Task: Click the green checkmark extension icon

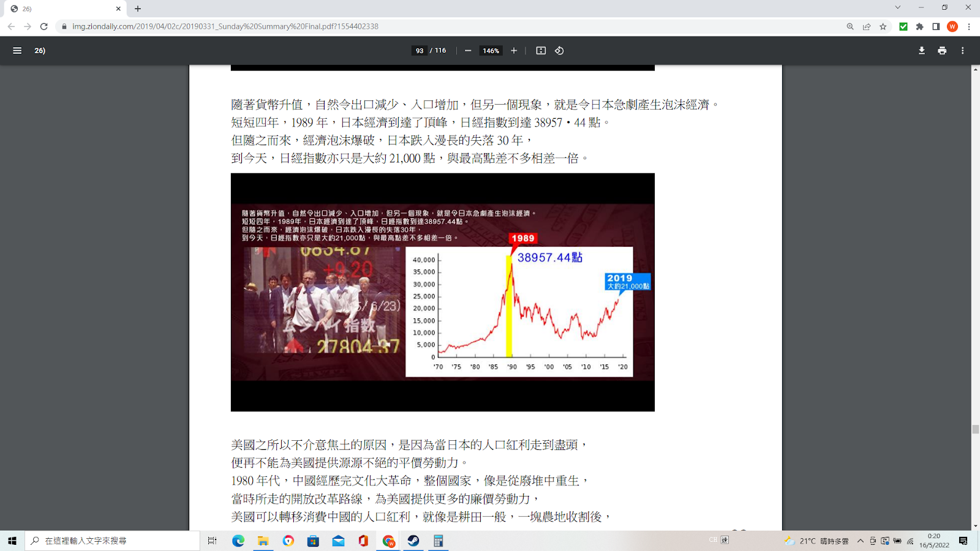Action: click(x=903, y=26)
